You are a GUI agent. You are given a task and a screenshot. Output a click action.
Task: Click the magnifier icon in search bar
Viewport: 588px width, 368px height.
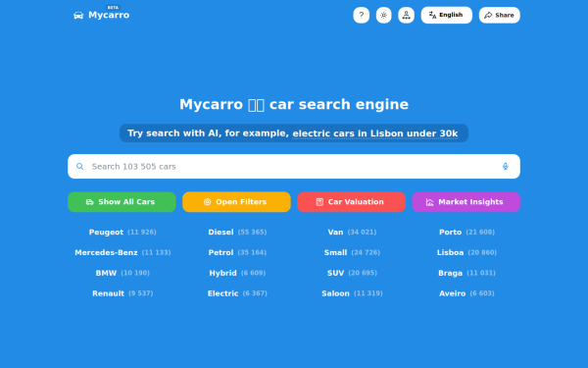[x=80, y=167]
